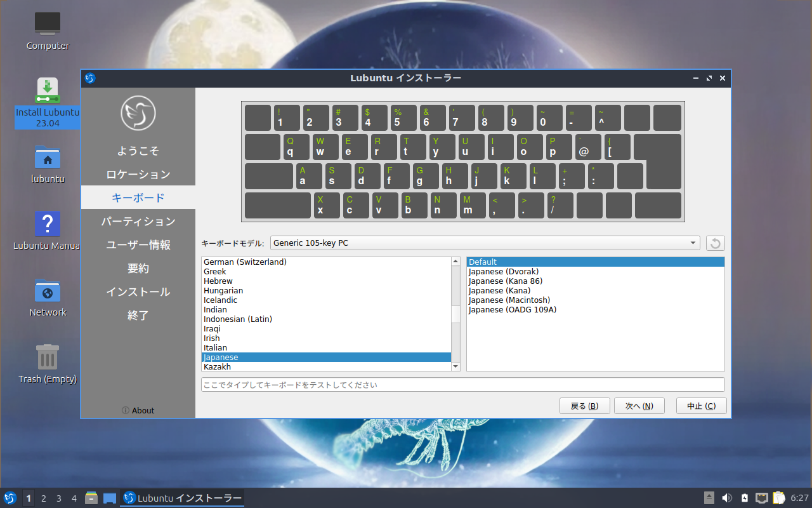Click the layout list scrollbar handle
Viewport: 812px width, 508px height.
coord(455,314)
